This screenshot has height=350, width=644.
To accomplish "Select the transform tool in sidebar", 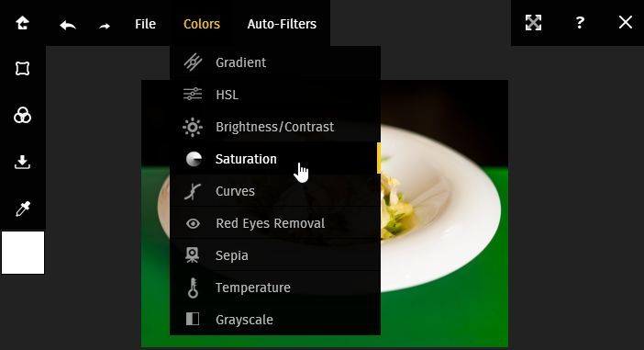I will (23, 68).
